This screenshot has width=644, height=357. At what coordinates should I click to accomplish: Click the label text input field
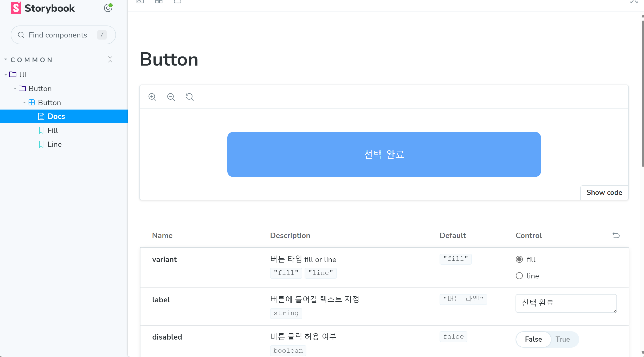(566, 303)
